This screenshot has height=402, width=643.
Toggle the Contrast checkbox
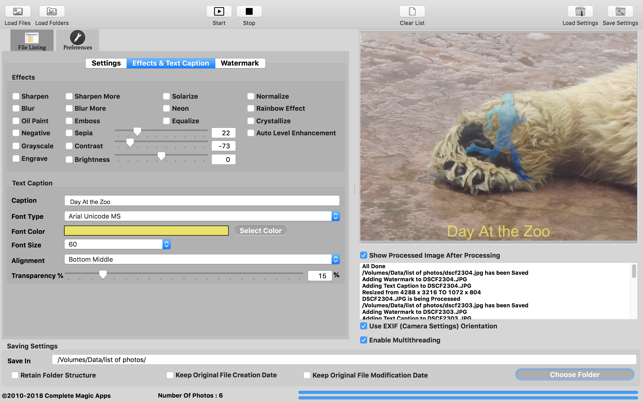(69, 146)
